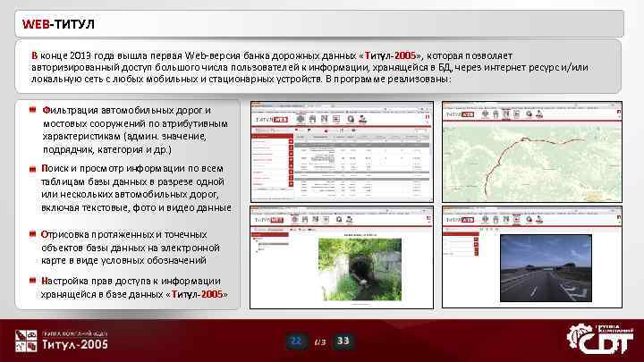
Task: Click magnifier search icon in table-view screenshot
Action: click(x=351, y=119)
